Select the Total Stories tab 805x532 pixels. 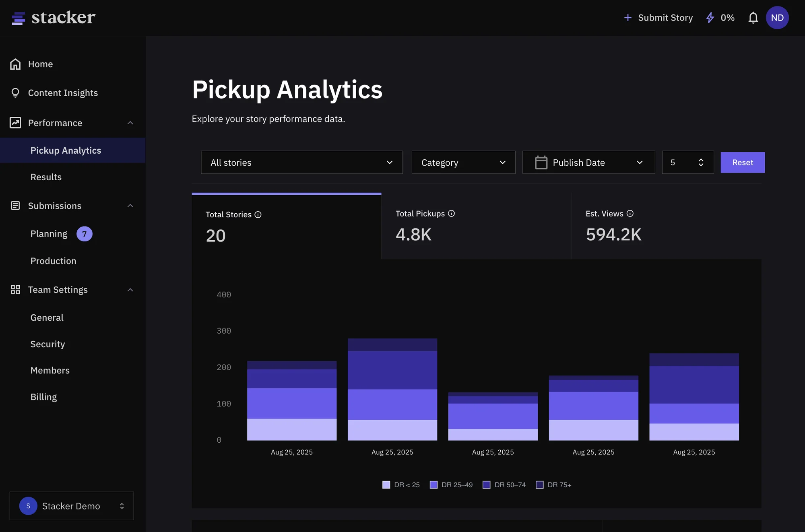tap(287, 226)
